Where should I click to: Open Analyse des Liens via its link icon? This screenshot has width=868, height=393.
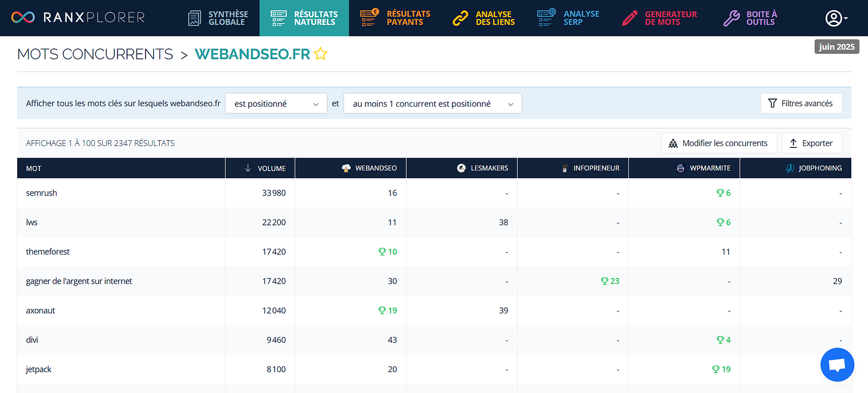(x=459, y=18)
